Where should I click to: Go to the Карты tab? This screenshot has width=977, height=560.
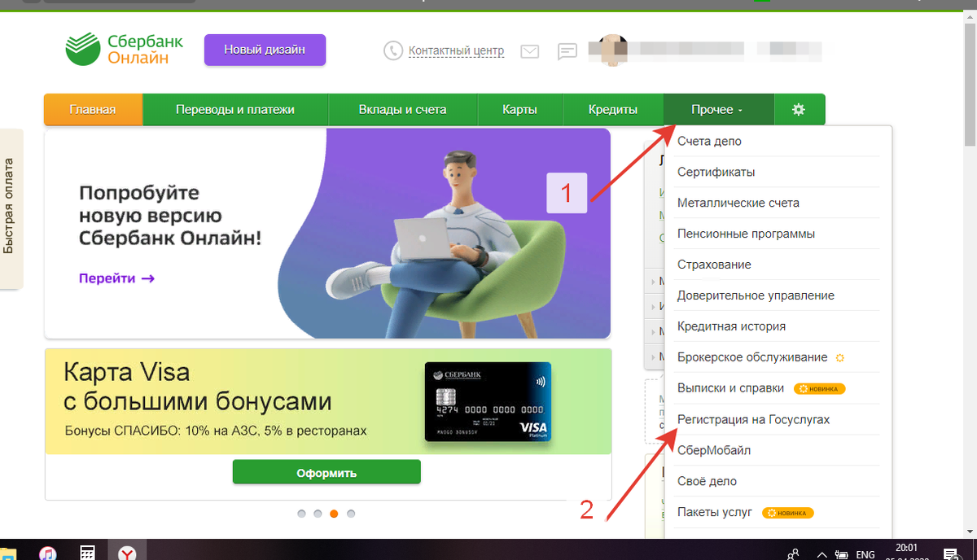(519, 109)
